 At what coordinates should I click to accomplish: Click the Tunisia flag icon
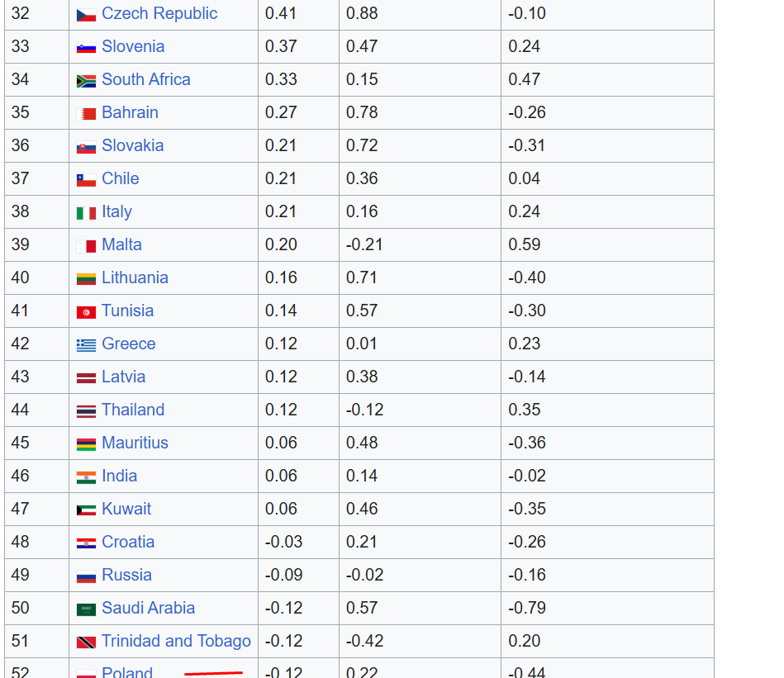point(86,312)
